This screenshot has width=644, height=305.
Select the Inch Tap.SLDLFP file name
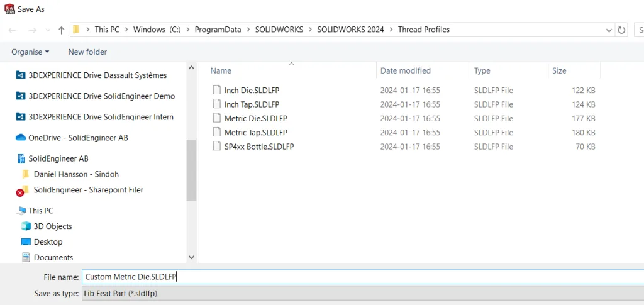click(252, 104)
